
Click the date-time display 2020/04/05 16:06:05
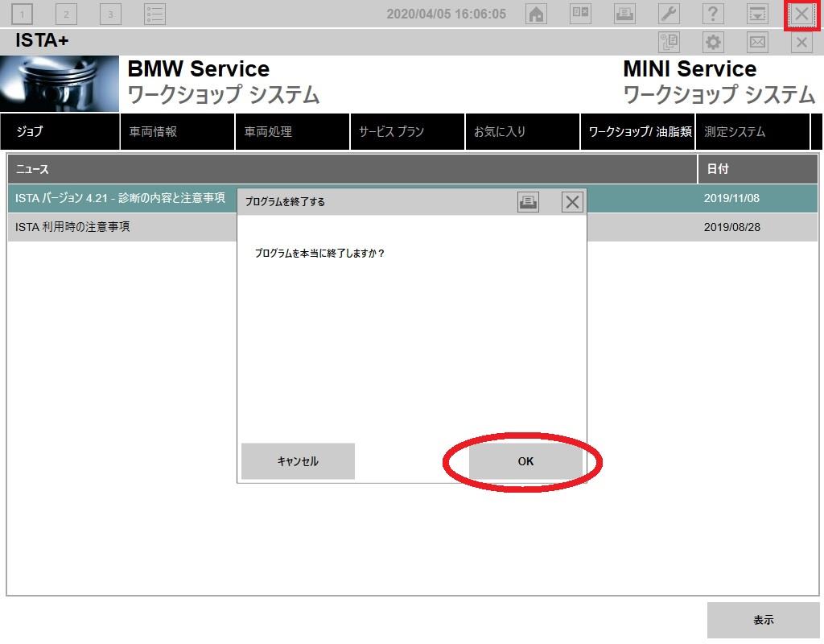[x=446, y=14]
